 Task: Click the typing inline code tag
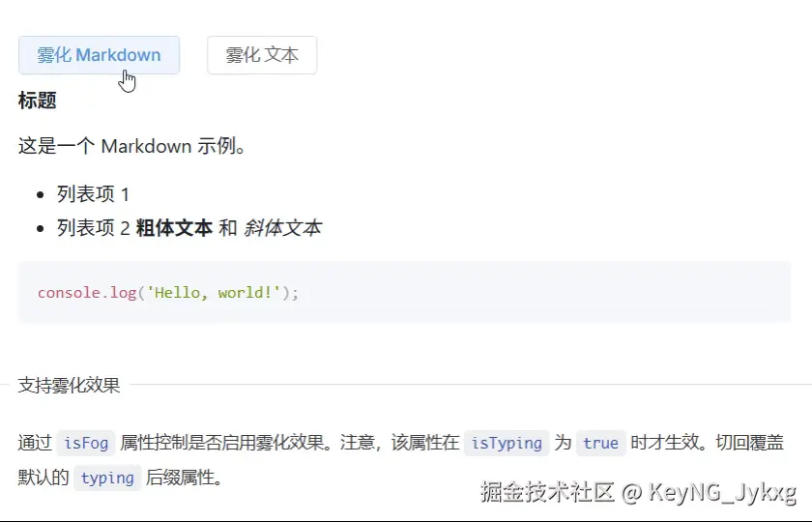107,478
